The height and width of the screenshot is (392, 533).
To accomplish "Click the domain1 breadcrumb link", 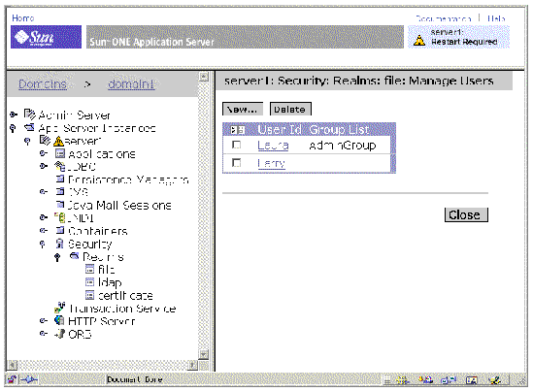I will 131,83.
